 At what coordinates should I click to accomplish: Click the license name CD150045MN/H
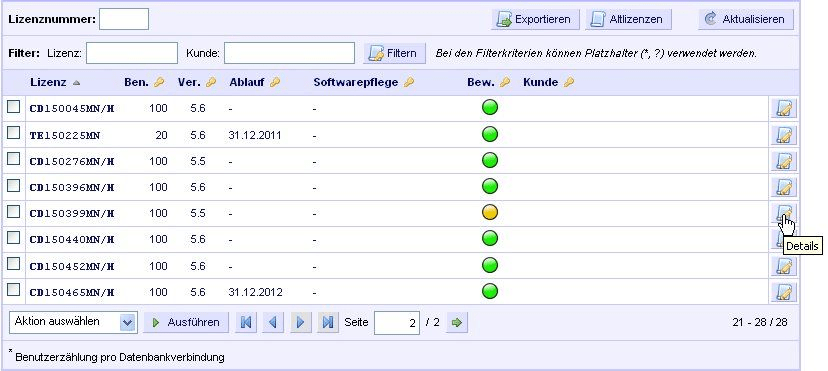[x=72, y=109]
